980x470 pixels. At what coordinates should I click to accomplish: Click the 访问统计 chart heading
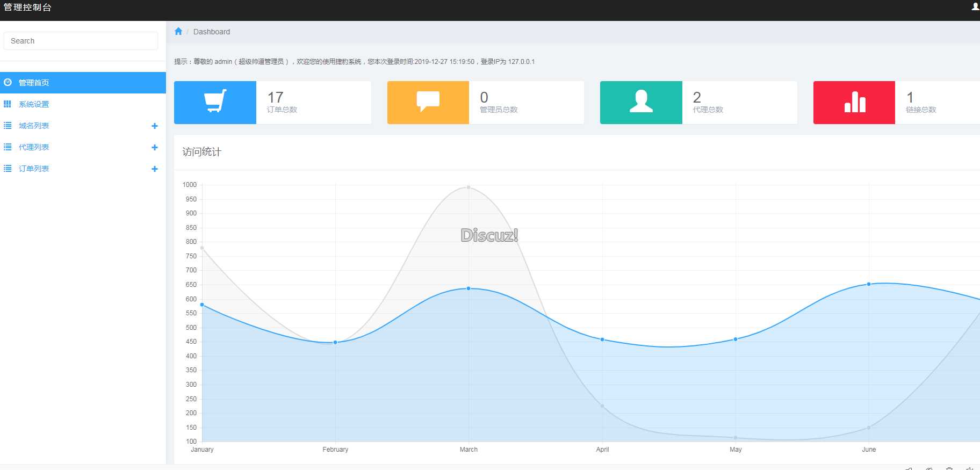(201, 152)
